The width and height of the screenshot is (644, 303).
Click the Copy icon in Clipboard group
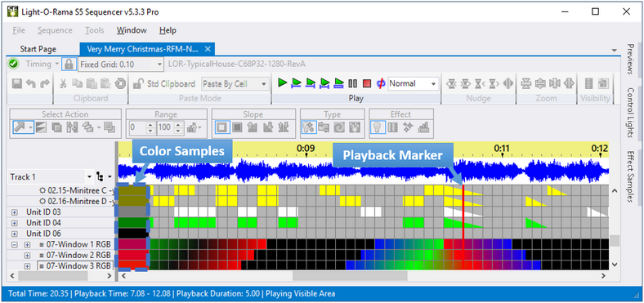tap(77, 84)
